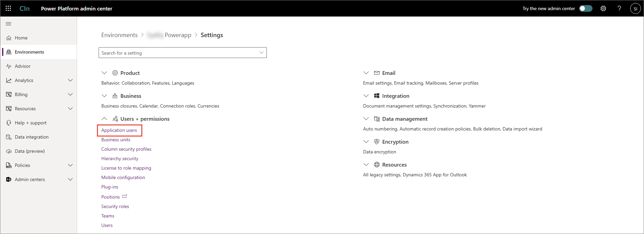Image resolution: width=644 pixels, height=234 pixels.
Task: Expand the Admin centers sidebar chevron
Action: click(x=70, y=179)
